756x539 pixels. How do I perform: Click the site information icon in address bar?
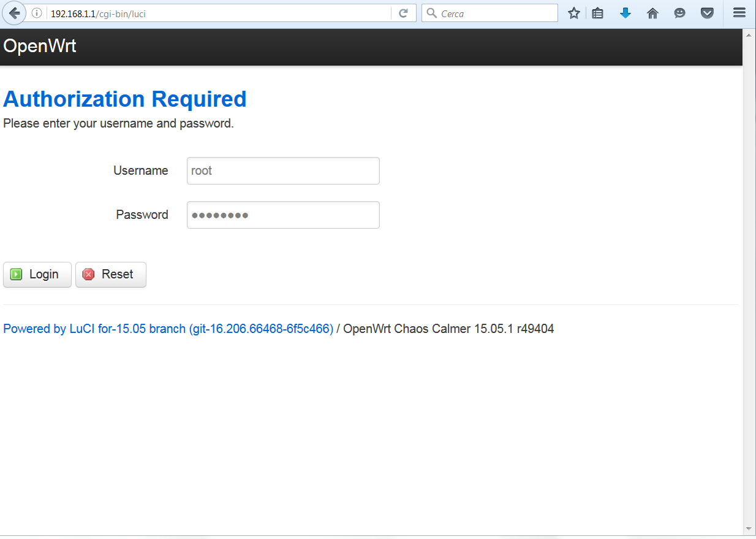click(37, 13)
